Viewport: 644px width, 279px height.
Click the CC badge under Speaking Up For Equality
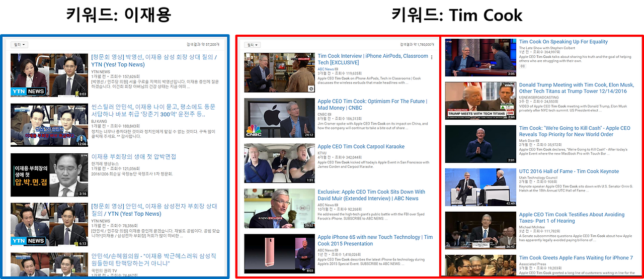click(522, 66)
